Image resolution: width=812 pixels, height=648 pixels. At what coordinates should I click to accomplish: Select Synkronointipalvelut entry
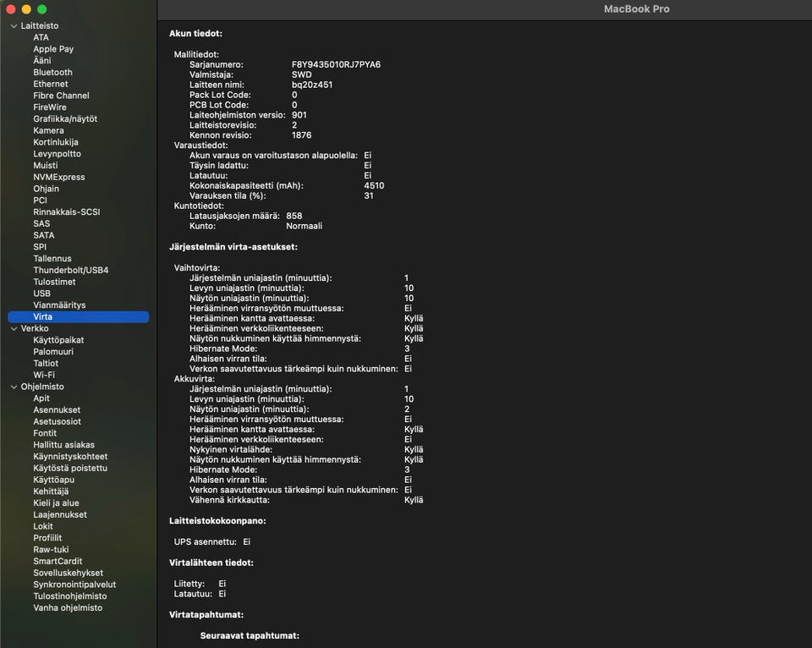click(x=74, y=585)
